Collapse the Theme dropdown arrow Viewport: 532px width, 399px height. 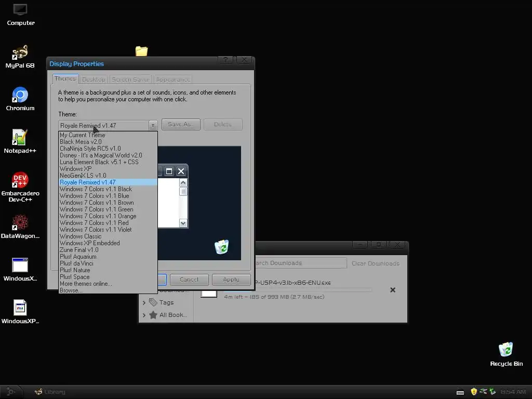153,126
